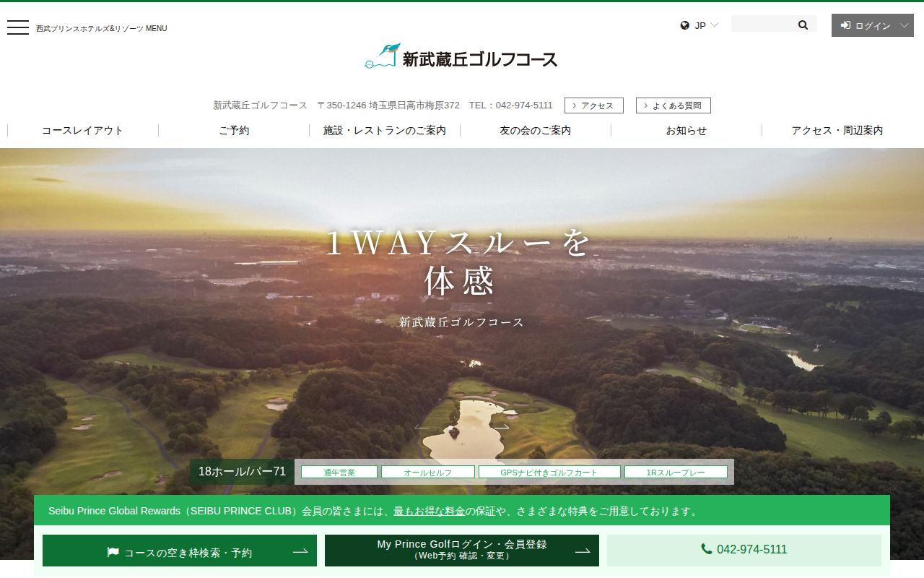
Task: Click the よくある質問 button
Action: [674, 105]
